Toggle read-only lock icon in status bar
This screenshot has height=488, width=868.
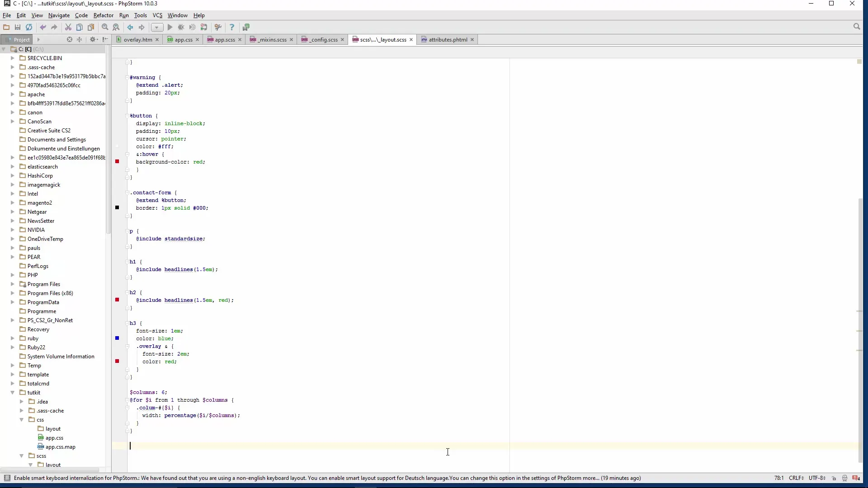click(834, 478)
